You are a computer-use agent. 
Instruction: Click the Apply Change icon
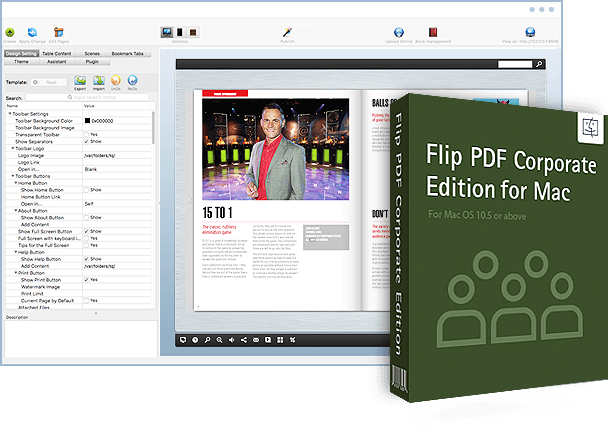point(32,32)
